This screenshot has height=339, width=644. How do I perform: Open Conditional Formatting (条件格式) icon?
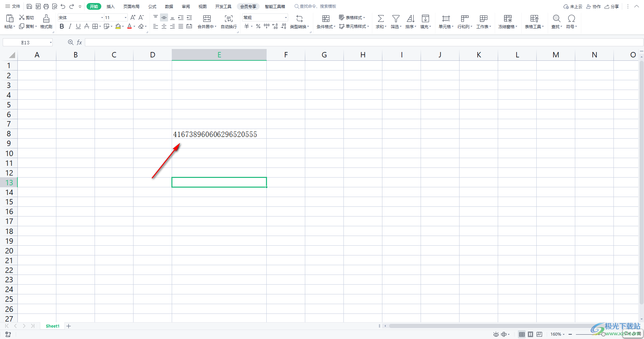326,18
